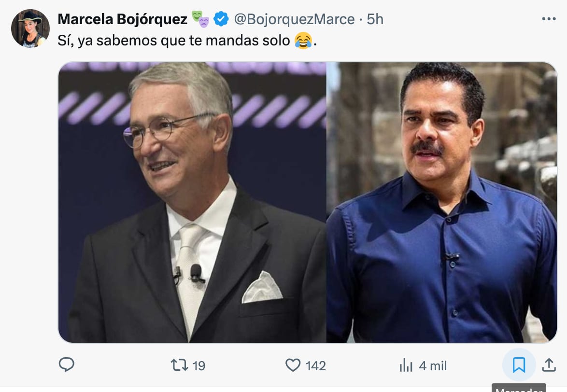567x392 pixels.
Task: Open the right photo of man in blue shirt
Action: click(x=441, y=202)
